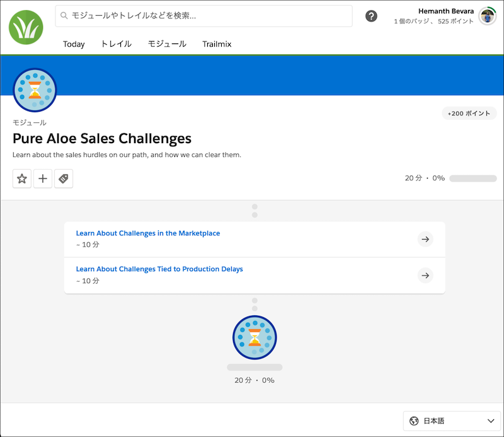Go to the Today tab

pos(74,44)
